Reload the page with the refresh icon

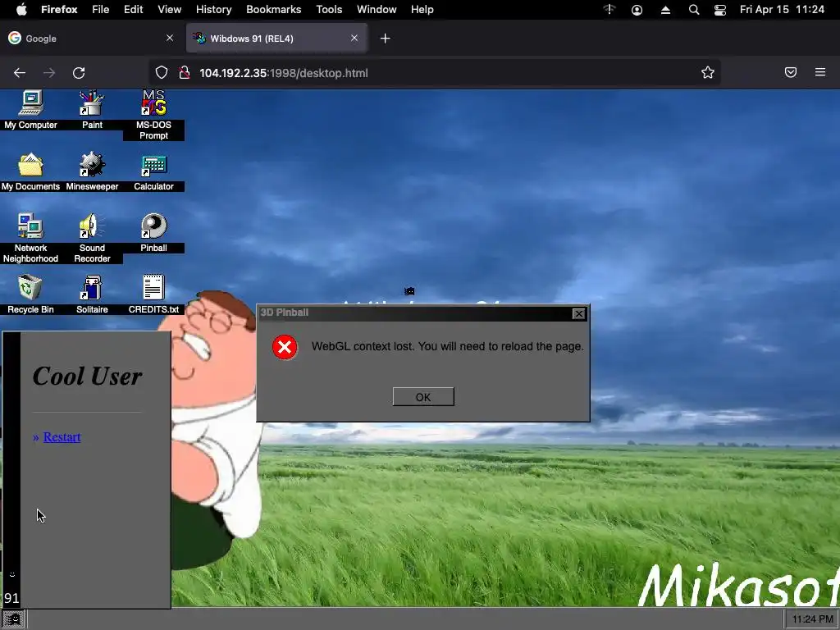79,73
